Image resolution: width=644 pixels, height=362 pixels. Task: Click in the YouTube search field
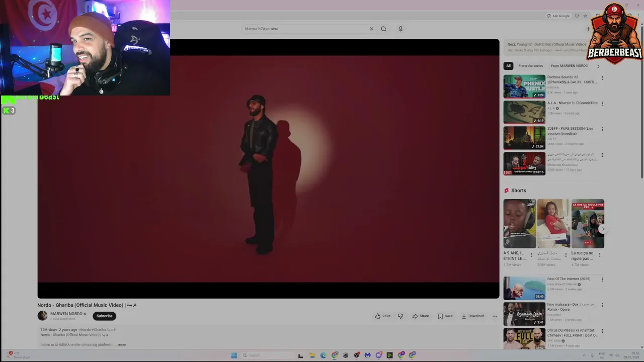(304, 29)
